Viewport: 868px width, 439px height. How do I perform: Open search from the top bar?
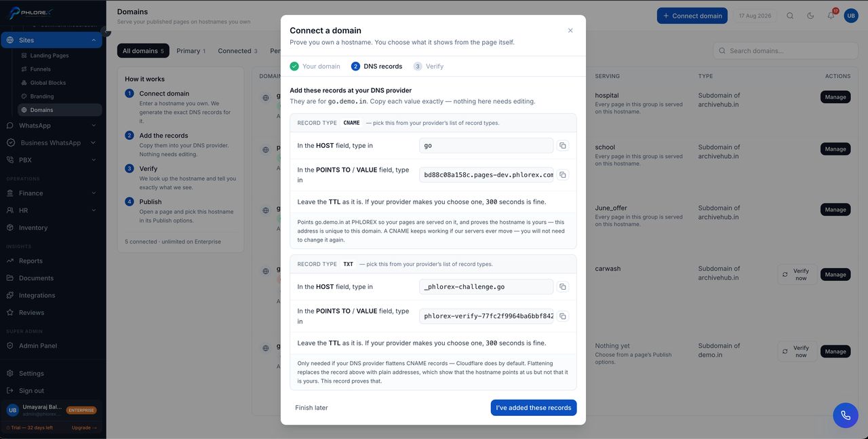pyautogui.click(x=790, y=16)
